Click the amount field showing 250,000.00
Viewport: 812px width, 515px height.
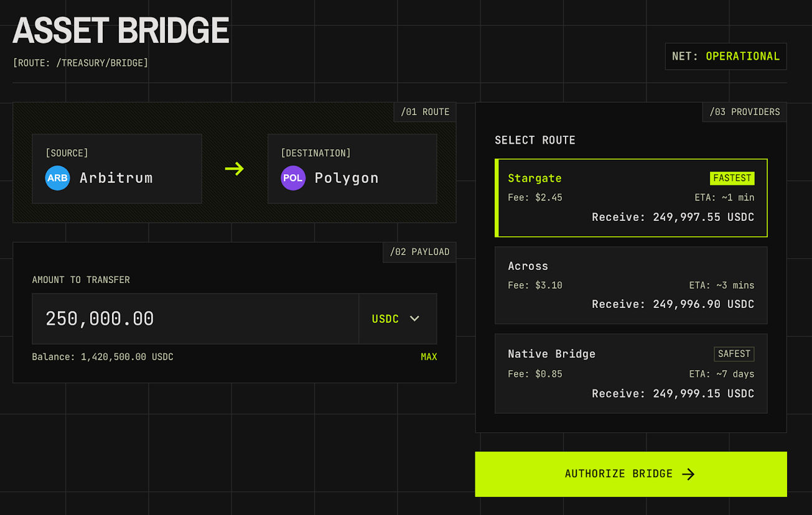point(195,318)
